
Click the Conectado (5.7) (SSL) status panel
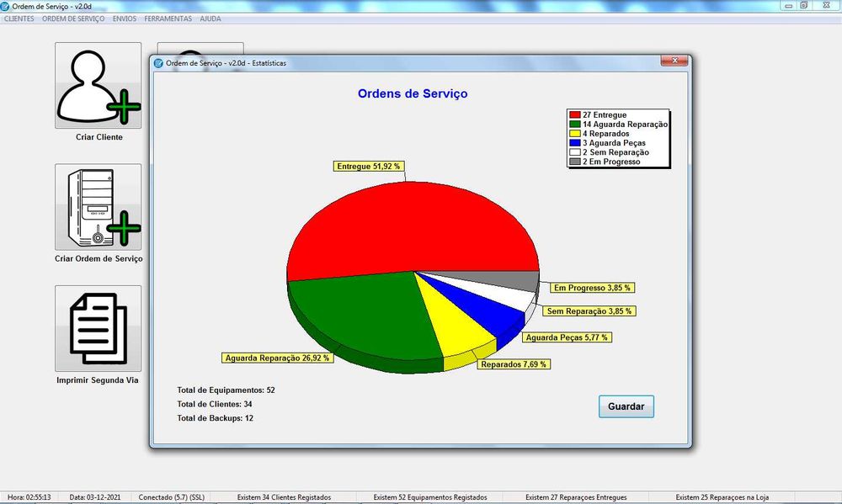[x=171, y=497]
